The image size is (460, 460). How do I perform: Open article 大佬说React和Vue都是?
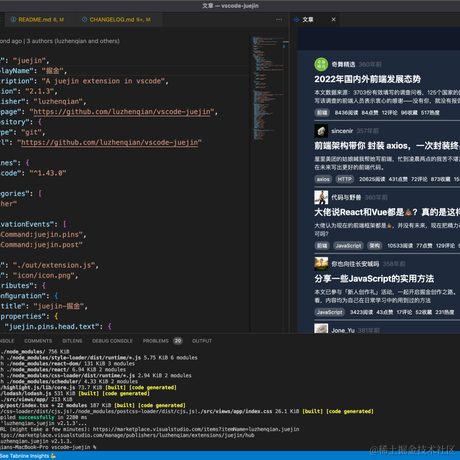coord(387,212)
